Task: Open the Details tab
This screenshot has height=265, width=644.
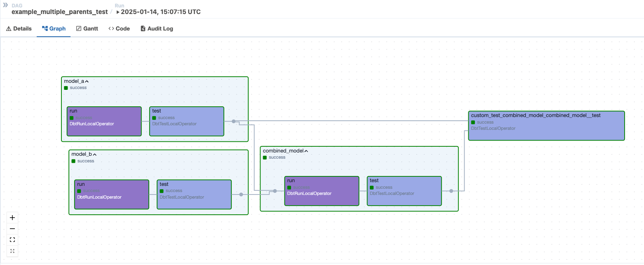Action: (19, 29)
